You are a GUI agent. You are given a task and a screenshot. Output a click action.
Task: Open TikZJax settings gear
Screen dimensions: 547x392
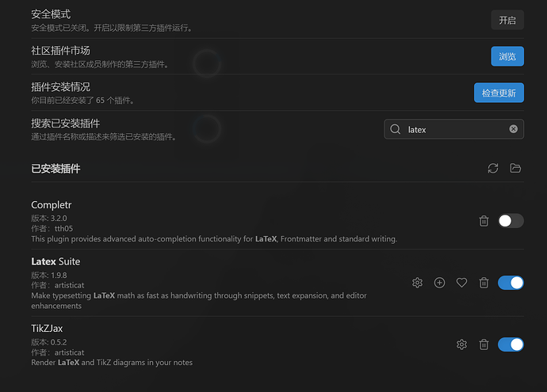(461, 344)
